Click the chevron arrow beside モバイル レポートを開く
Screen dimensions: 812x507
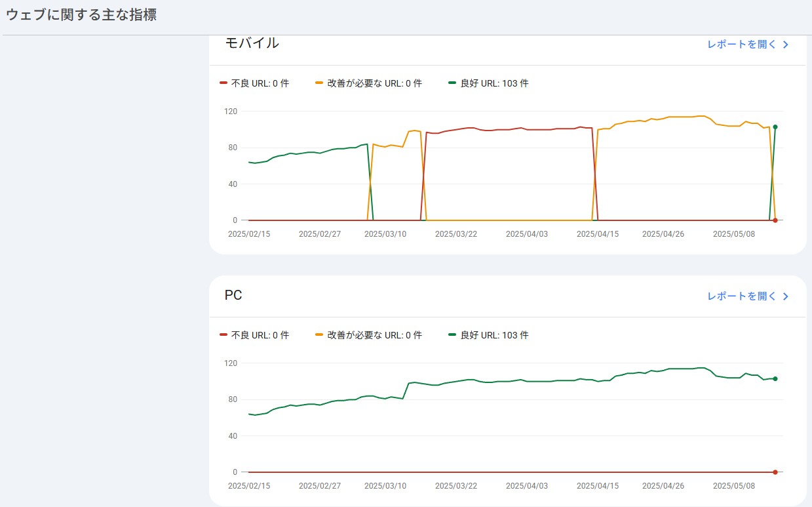pyautogui.click(x=785, y=45)
